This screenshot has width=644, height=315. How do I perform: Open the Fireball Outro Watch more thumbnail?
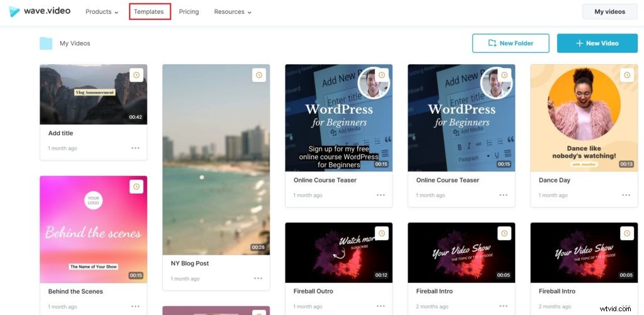(338, 253)
